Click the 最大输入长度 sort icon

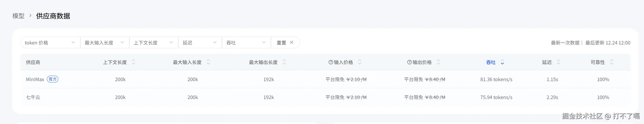click(x=208, y=62)
